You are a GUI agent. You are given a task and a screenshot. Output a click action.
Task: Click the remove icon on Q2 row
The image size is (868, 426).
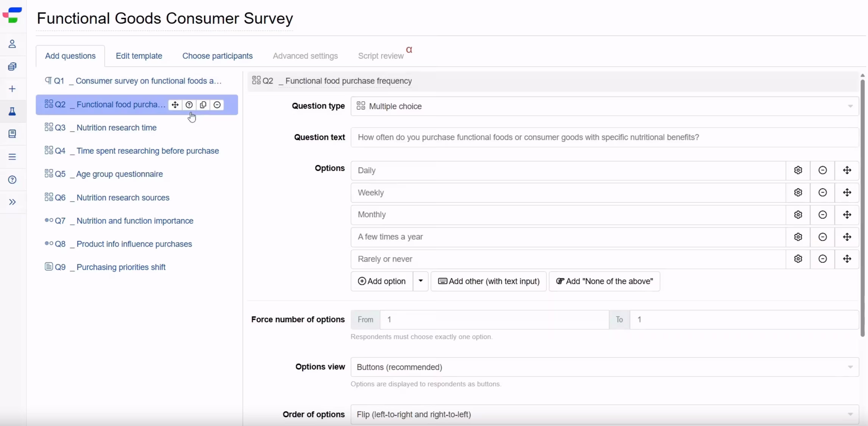click(217, 105)
